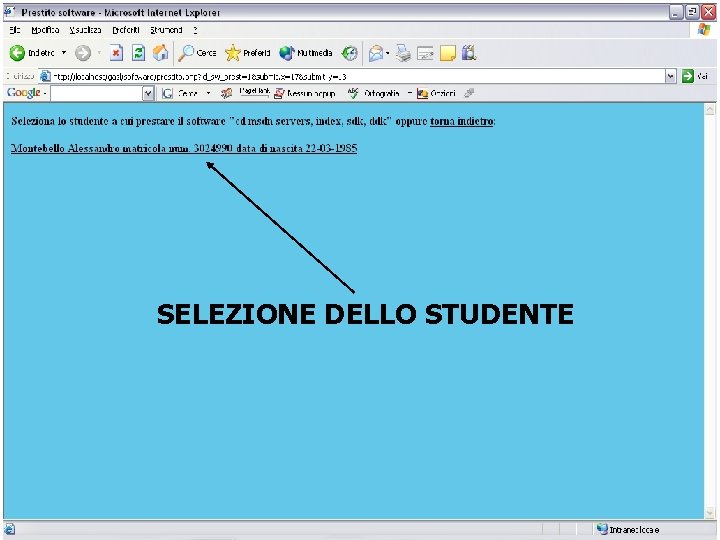Screen dimensions: 720x540
Task: Open the Multimedia toolbar button
Action: click(x=306, y=53)
